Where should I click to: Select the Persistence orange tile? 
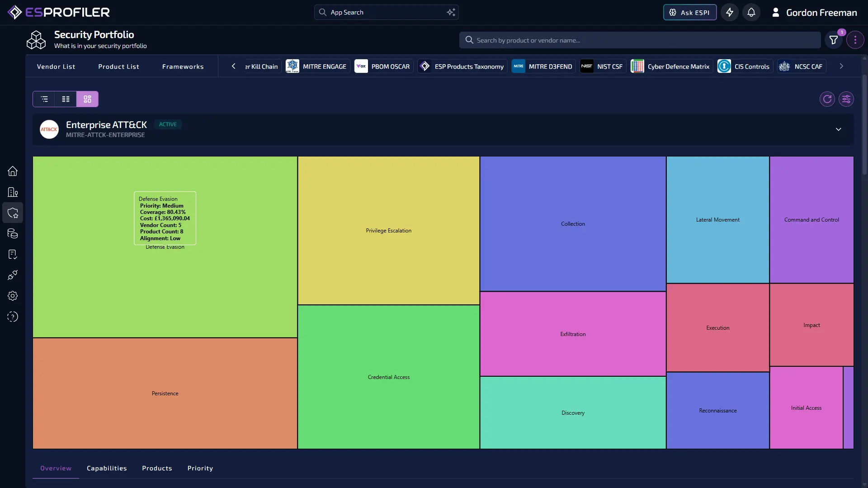(x=165, y=393)
